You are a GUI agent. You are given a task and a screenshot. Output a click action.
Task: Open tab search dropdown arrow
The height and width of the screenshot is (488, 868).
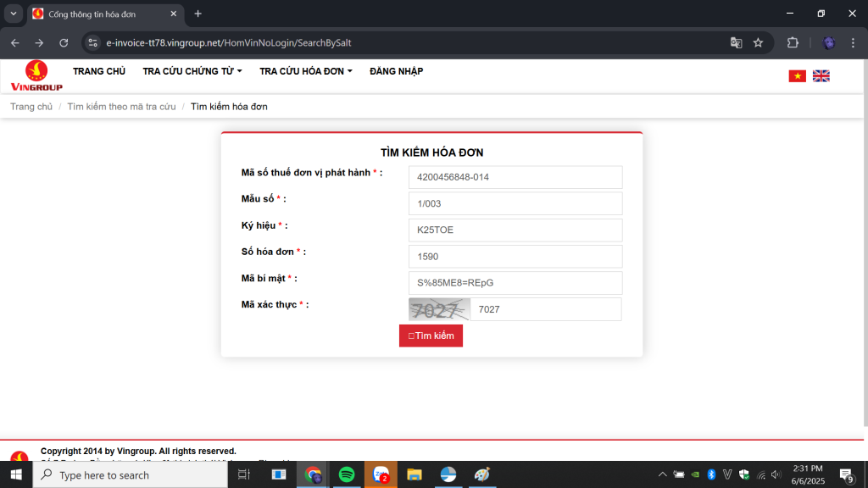(14, 14)
